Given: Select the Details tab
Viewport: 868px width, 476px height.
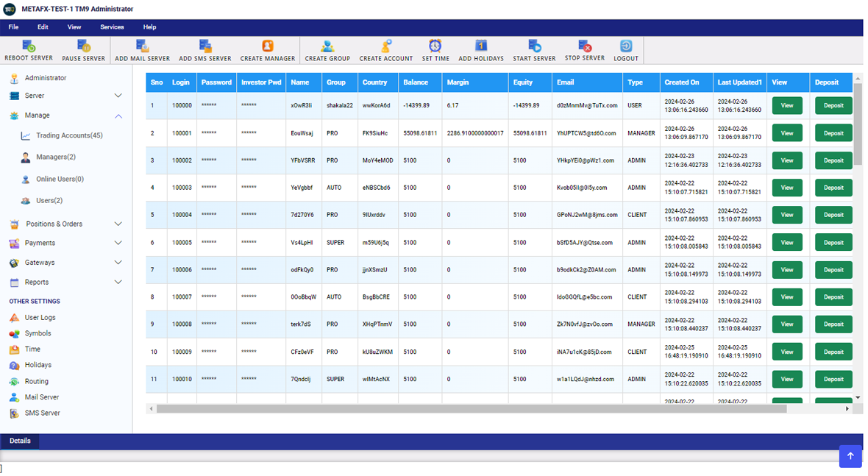Looking at the screenshot, I should pyautogui.click(x=20, y=441).
